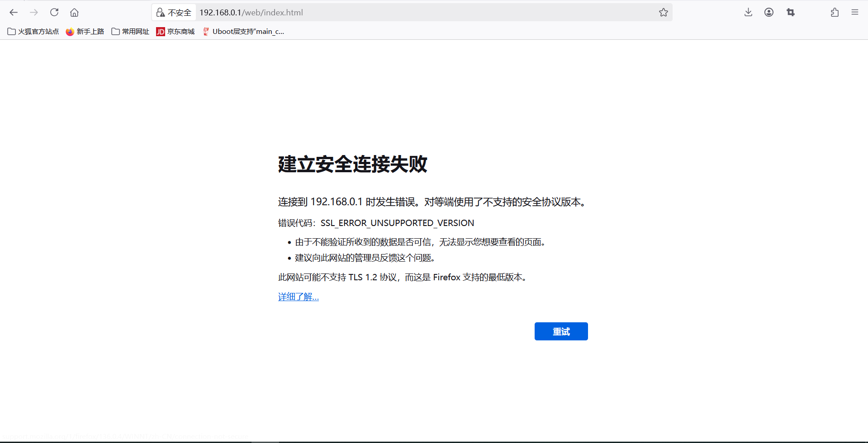
Task: Open the Firefox account panel
Action: pyautogui.click(x=768, y=13)
